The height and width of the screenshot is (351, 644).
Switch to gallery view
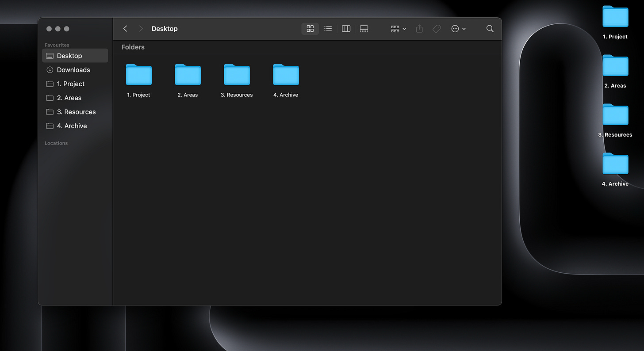(x=364, y=29)
